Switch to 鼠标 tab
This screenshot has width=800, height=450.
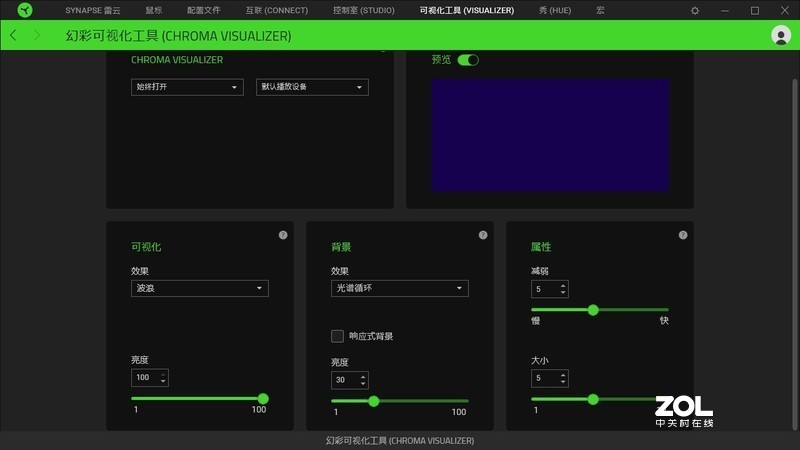(154, 10)
